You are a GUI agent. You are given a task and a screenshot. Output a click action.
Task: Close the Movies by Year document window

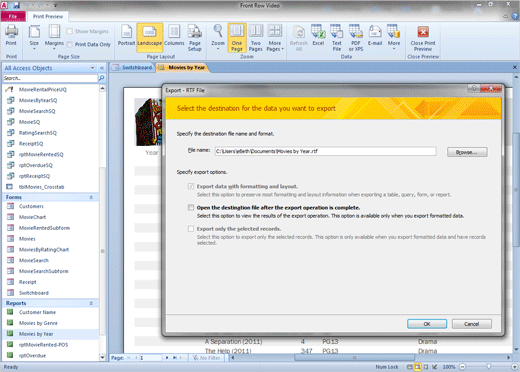click(514, 68)
